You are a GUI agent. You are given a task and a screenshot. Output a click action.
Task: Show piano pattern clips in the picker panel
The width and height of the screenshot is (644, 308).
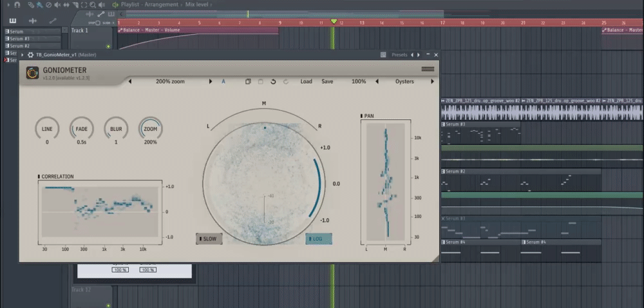point(12,21)
